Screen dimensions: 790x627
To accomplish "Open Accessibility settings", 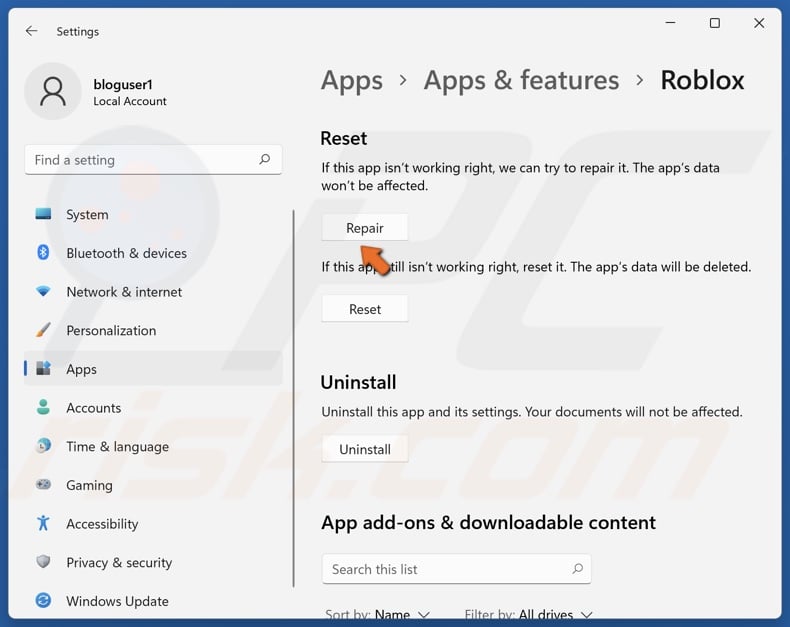I will coord(154,524).
